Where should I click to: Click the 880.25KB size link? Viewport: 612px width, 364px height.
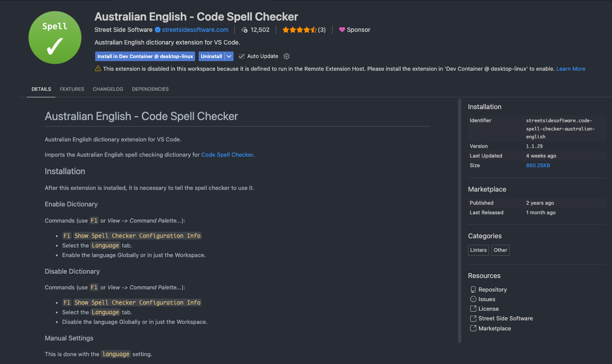click(x=538, y=165)
